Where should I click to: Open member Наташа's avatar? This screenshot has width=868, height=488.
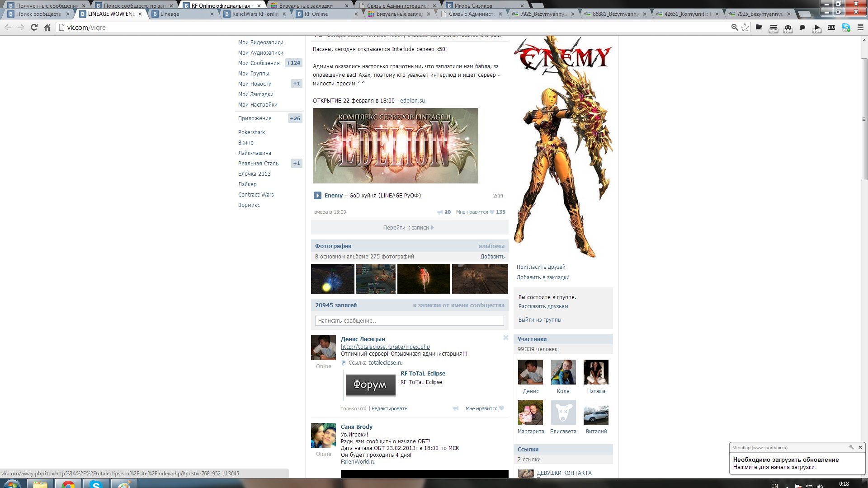click(x=596, y=372)
